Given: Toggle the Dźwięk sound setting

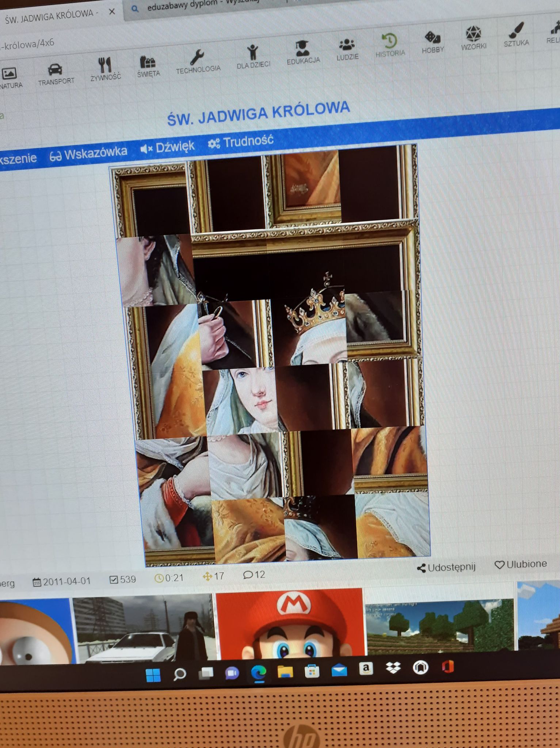Looking at the screenshot, I should (x=167, y=147).
